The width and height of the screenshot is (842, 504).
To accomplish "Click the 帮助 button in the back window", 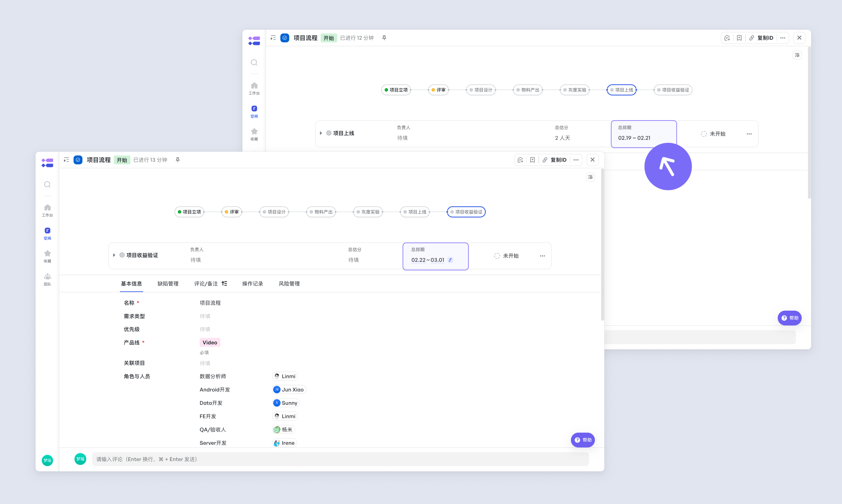I will 790,318.
